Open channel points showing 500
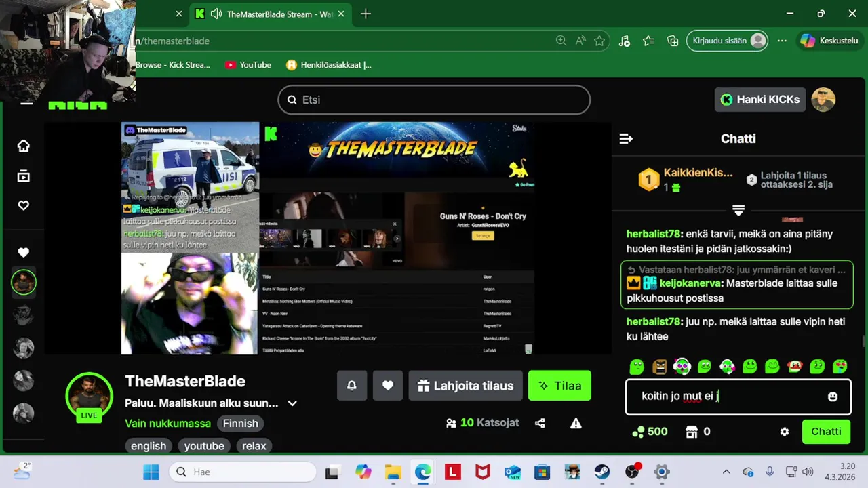 pos(650,432)
